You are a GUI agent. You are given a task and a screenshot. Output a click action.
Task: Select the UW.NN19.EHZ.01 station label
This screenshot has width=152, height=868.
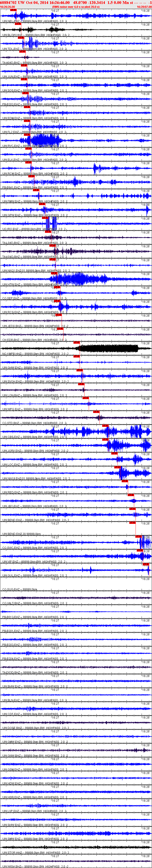coord(36,478)
